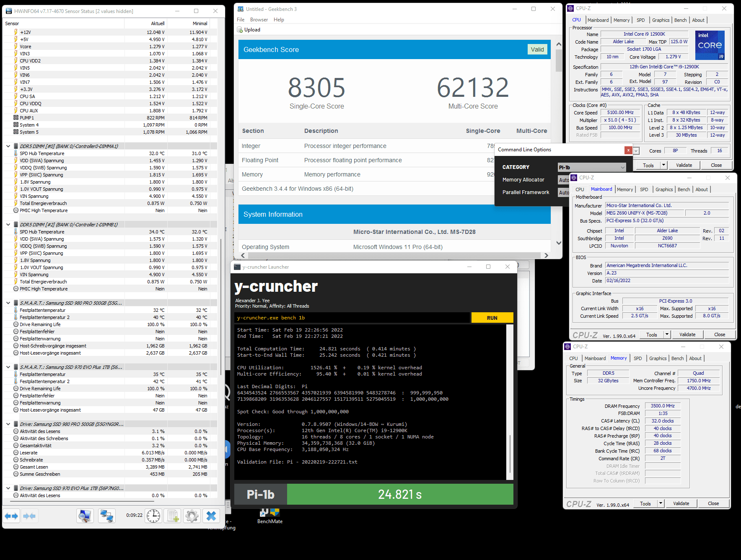
Task: Start logging with HWiNFO sheet-plus icon
Action: [x=172, y=516]
